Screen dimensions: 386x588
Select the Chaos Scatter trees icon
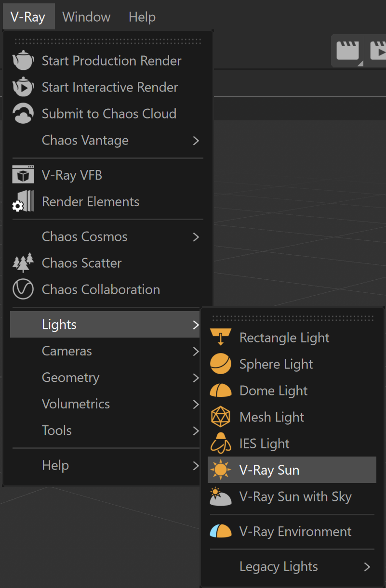click(x=23, y=263)
